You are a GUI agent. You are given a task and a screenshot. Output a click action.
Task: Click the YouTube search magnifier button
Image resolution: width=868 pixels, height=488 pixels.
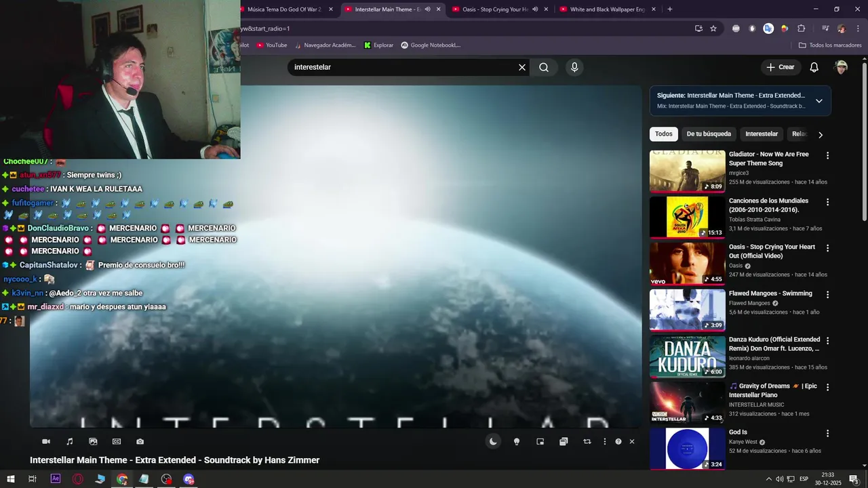(x=544, y=67)
